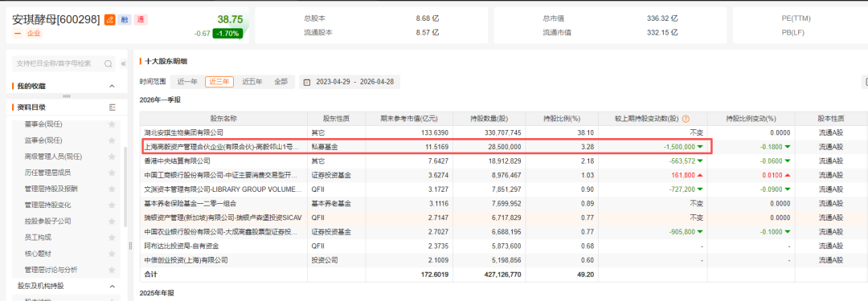The image size is (868, 301).
Task: Favorite 监事会(现任) with its star
Action: [112, 140]
